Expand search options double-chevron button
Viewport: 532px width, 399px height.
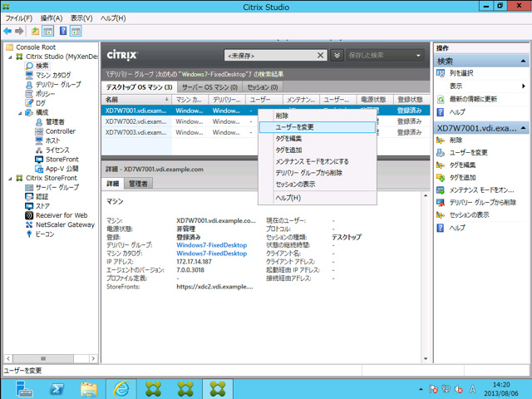(337, 56)
